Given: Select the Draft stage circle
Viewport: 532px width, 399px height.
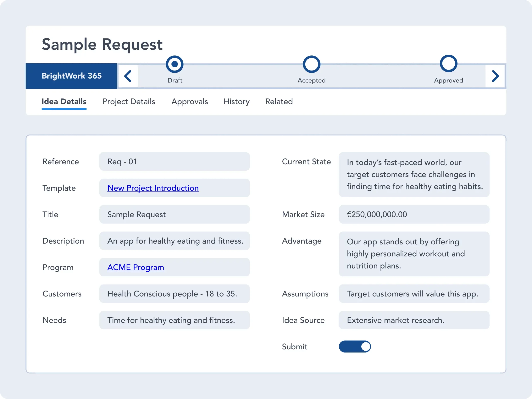Looking at the screenshot, I should pyautogui.click(x=175, y=64).
